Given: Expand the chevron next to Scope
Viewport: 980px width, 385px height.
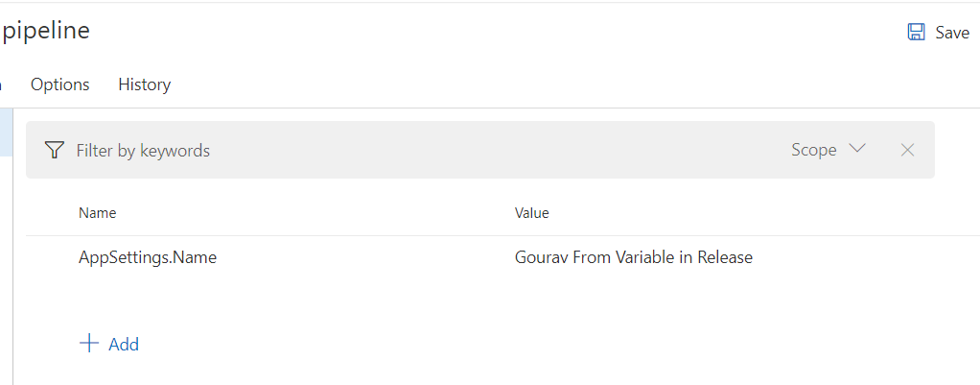Looking at the screenshot, I should click(x=857, y=149).
